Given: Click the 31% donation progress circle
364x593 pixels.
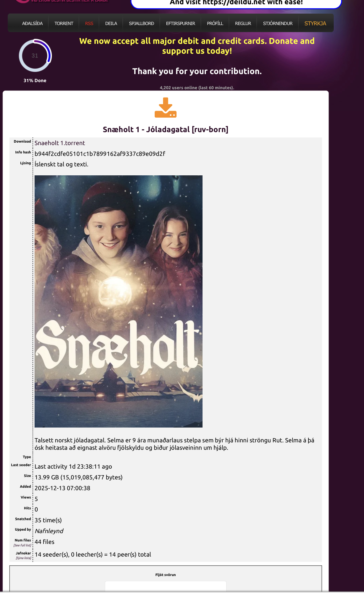Looking at the screenshot, I should (x=35, y=56).
